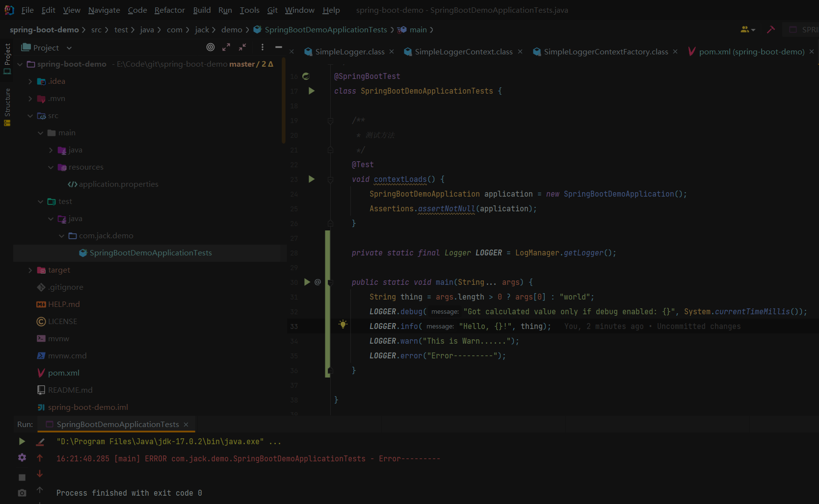Open the run configuration selector at top right
The image size is (819, 504).
802,29
